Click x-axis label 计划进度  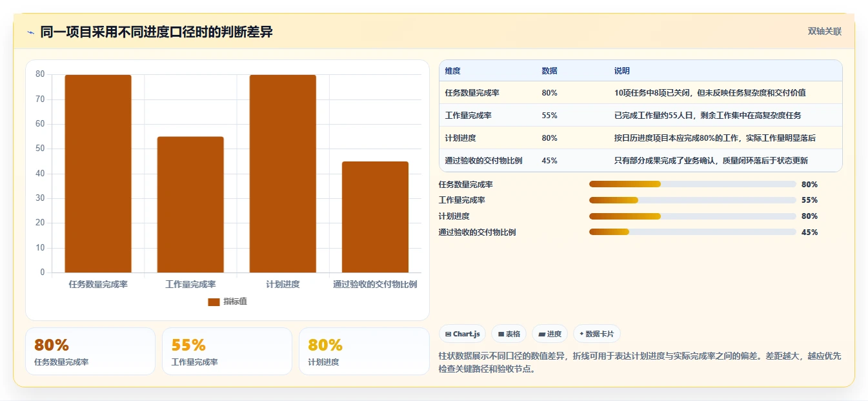[x=283, y=284]
